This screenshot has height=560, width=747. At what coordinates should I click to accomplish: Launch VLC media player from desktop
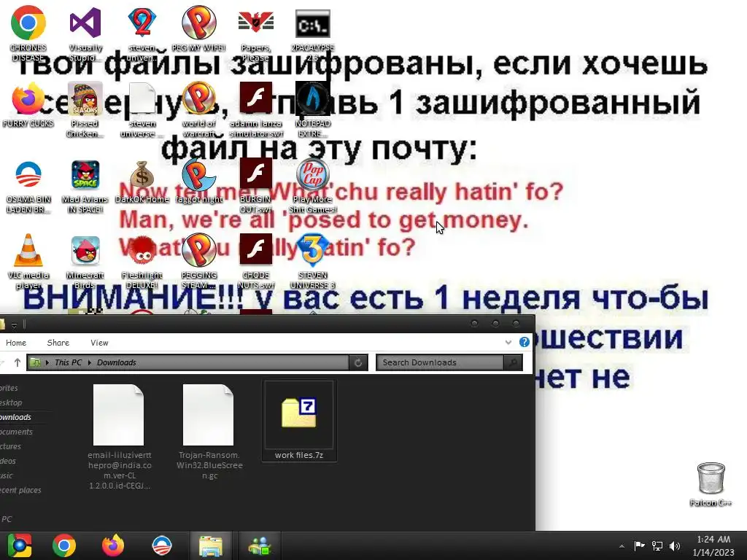[28, 250]
